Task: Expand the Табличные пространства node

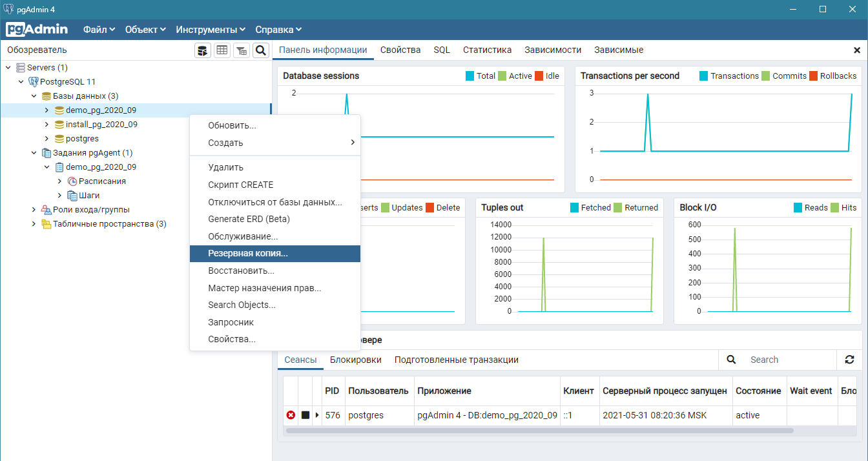Action: coord(34,224)
